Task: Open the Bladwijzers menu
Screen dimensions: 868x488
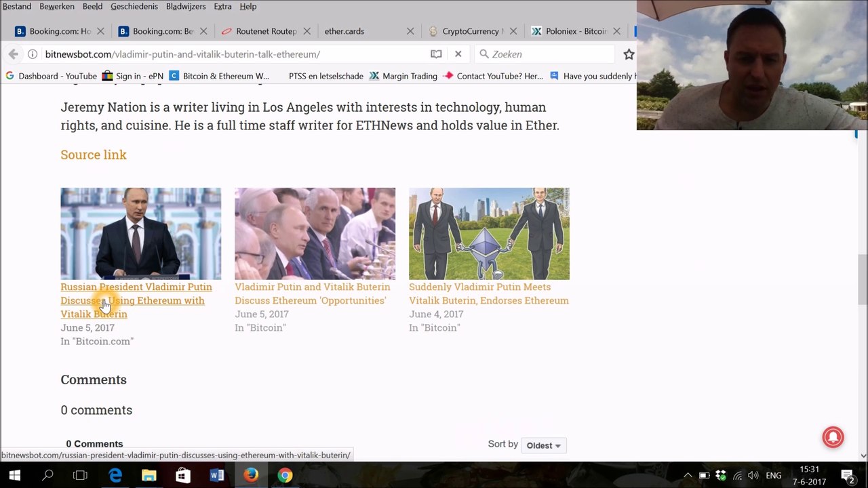Action: pos(186,6)
